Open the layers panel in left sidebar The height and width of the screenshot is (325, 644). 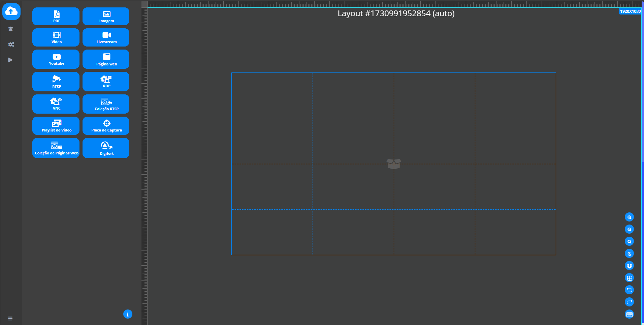coord(11,29)
